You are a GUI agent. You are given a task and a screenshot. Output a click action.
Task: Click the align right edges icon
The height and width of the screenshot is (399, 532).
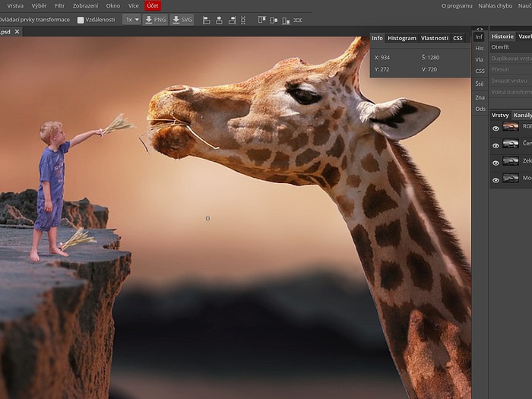[x=231, y=20]
